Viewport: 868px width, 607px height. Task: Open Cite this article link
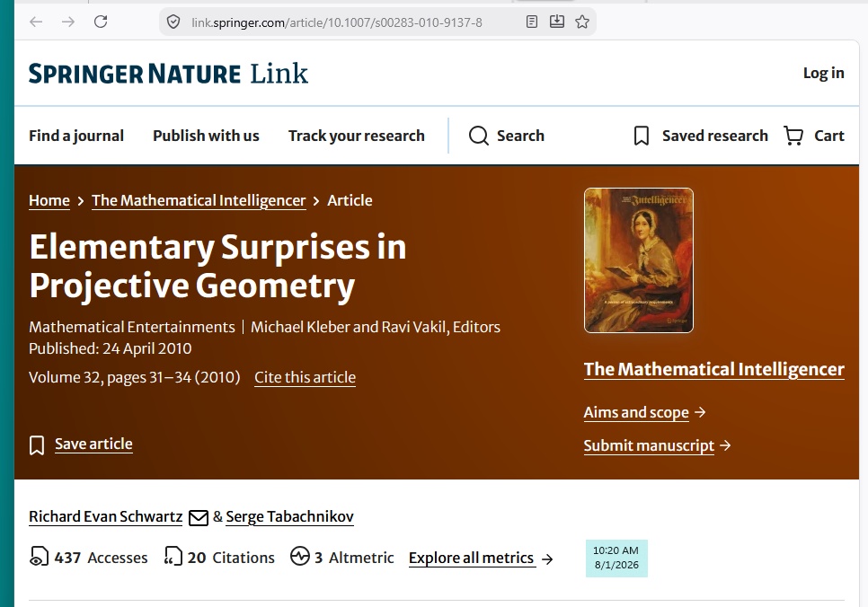[305, 377]
